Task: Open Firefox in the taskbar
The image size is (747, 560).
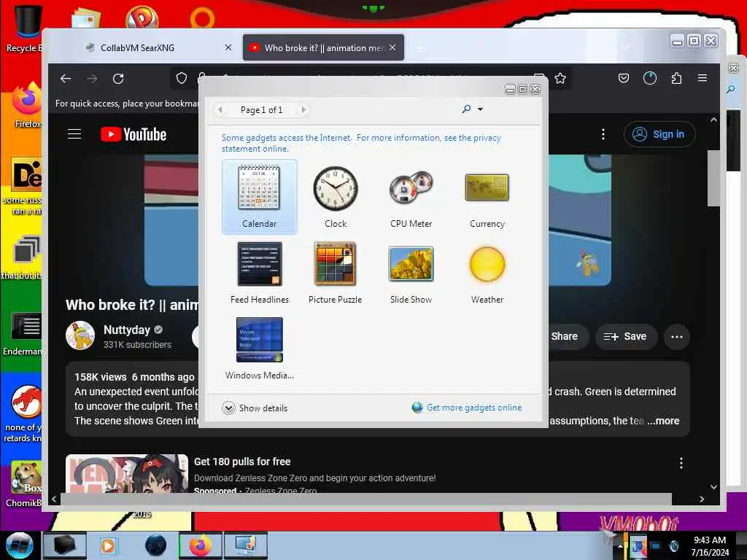Action: click(x=201, y=545)
